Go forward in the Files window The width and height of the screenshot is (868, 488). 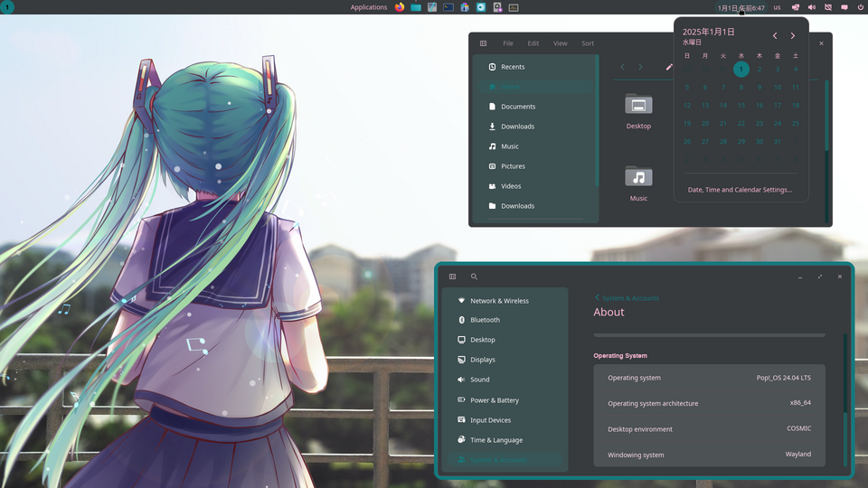coord(640,67)
